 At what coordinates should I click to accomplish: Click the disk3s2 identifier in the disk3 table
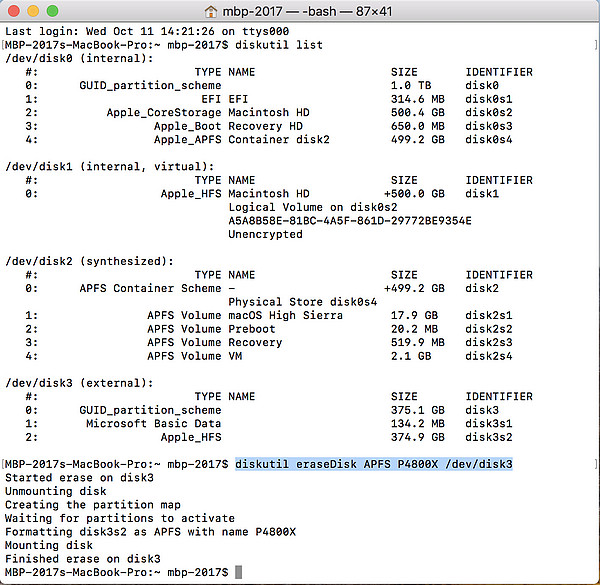(490, 437)
